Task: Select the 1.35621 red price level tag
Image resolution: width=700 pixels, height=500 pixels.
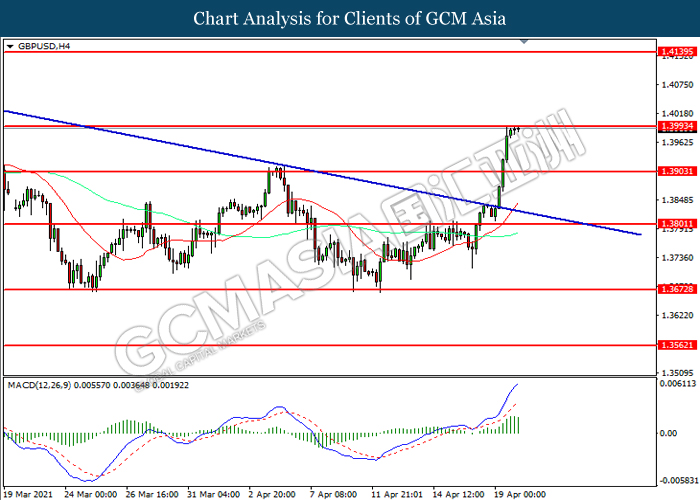Action: [x=677, y=345]
